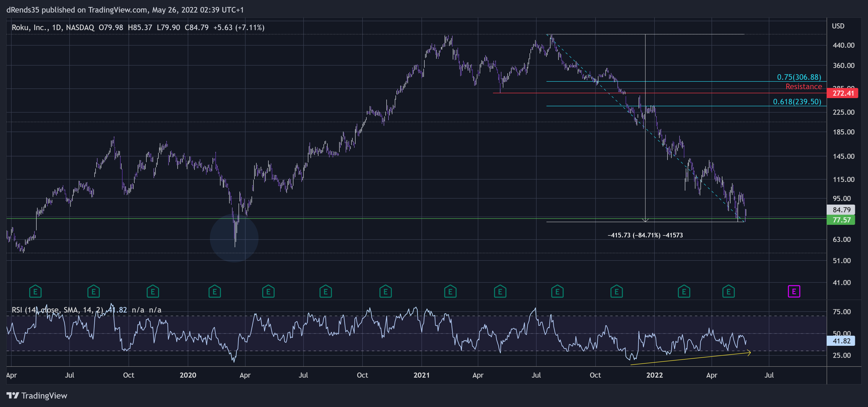
Task: Open the February 2022 earnings marker
Action: 684,291
